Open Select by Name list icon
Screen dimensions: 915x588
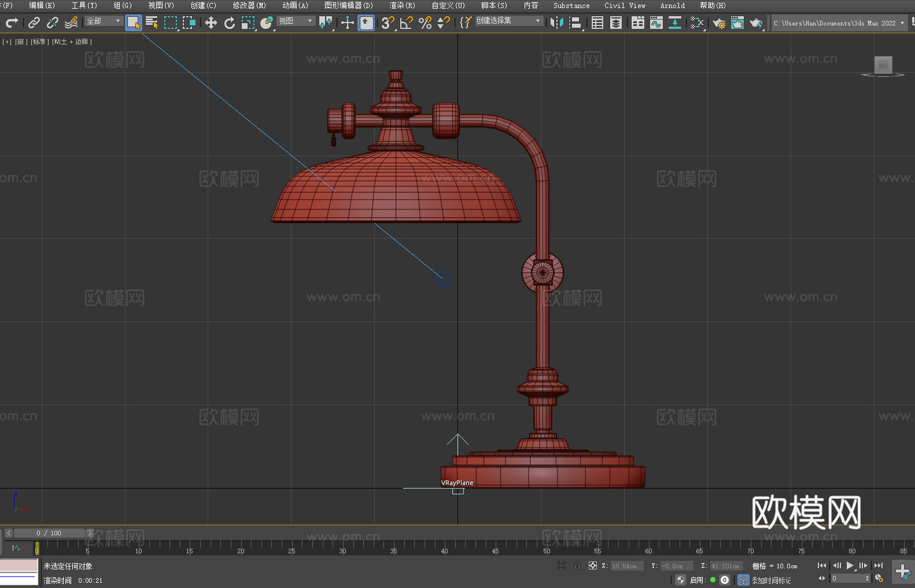pyautogui.click(x=152, y=23)
